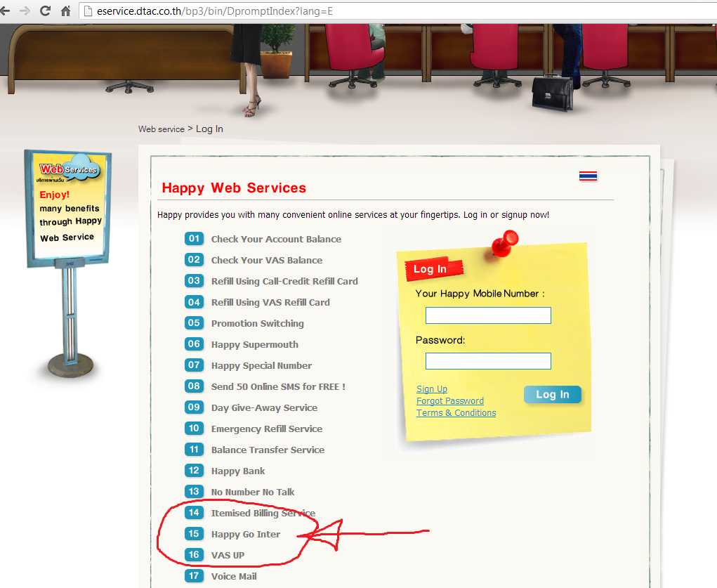Click the 11 number badge
Image resolution: width=717 pixels, height=588 pixels.
(x=194, y=450)
